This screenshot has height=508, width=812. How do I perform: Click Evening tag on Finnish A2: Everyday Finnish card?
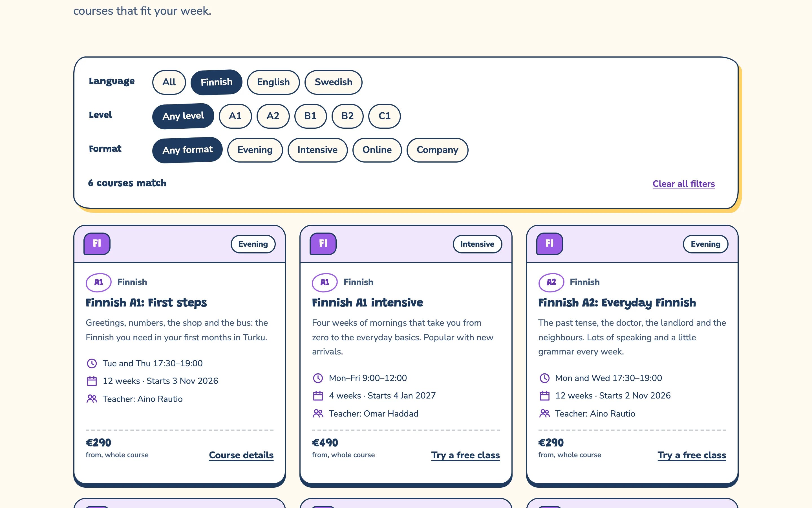(x=705, y=244)
